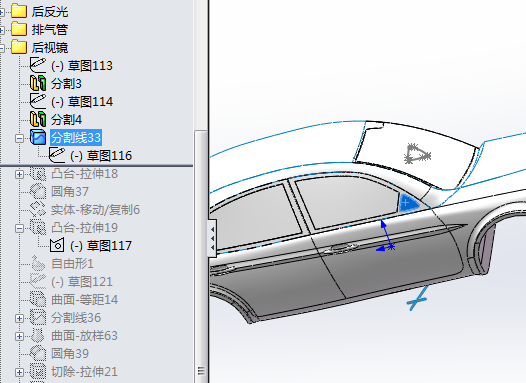
Task: Click the split line icon of 分割线36
Action: coord(38,318)
